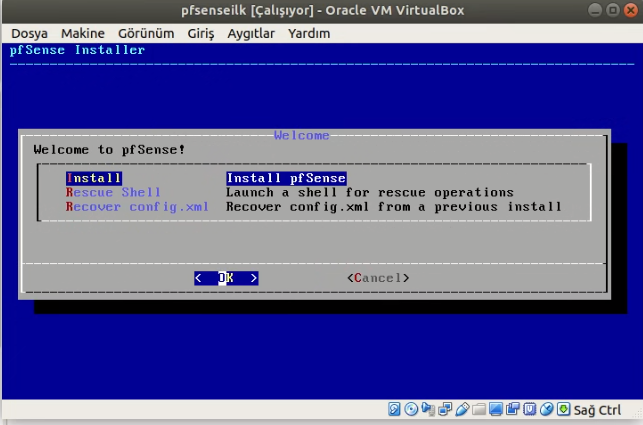Select the Install option in installer

tap(94, 178)
